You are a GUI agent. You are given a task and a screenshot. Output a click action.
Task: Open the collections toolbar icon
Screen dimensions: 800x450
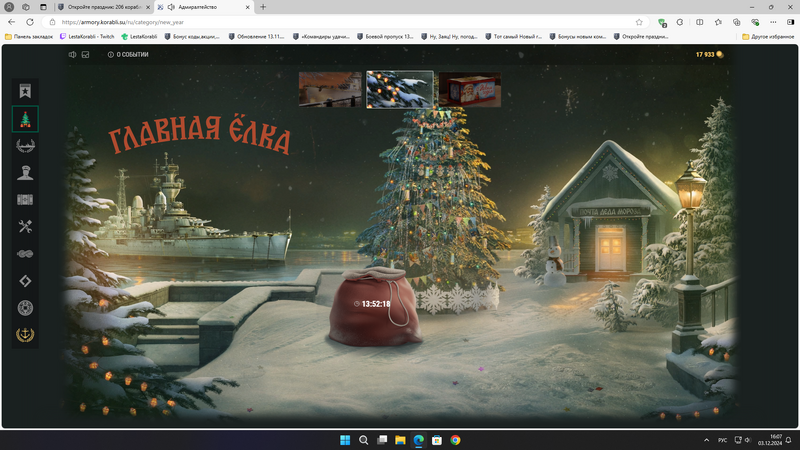click(737, 22)
